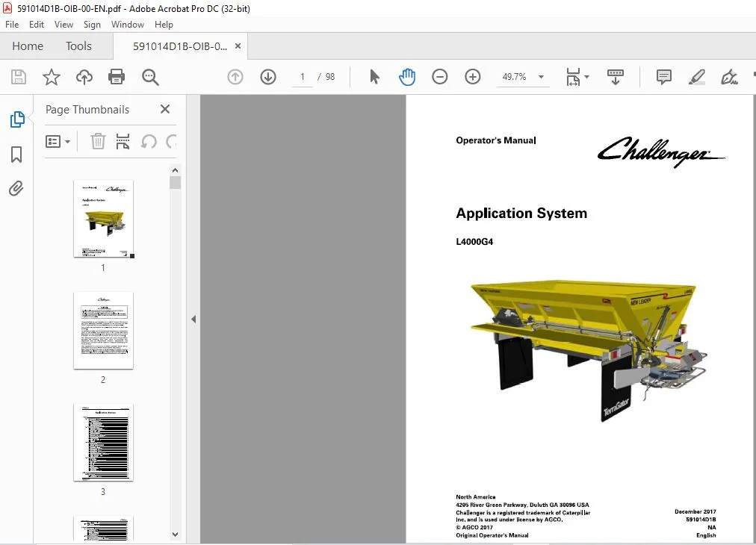Zoom out with the minus icon
This screenshot has width=756, height=545.
click(440, 77)
